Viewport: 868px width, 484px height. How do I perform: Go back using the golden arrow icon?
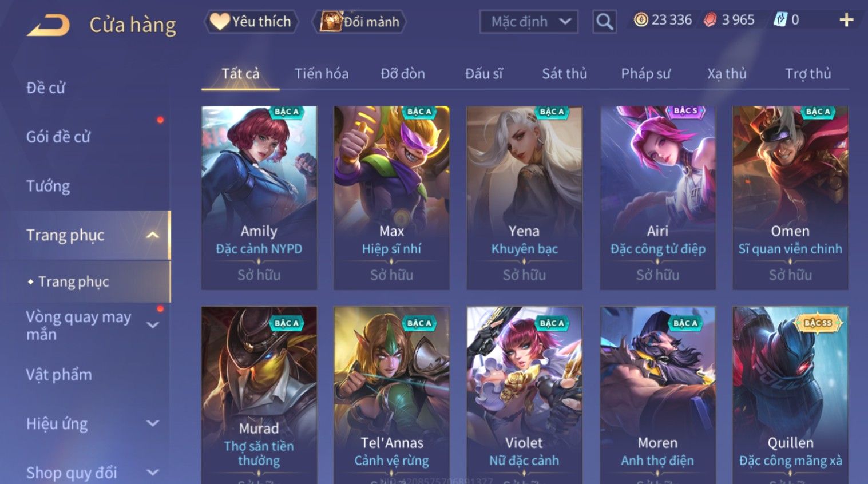point(48,25)
